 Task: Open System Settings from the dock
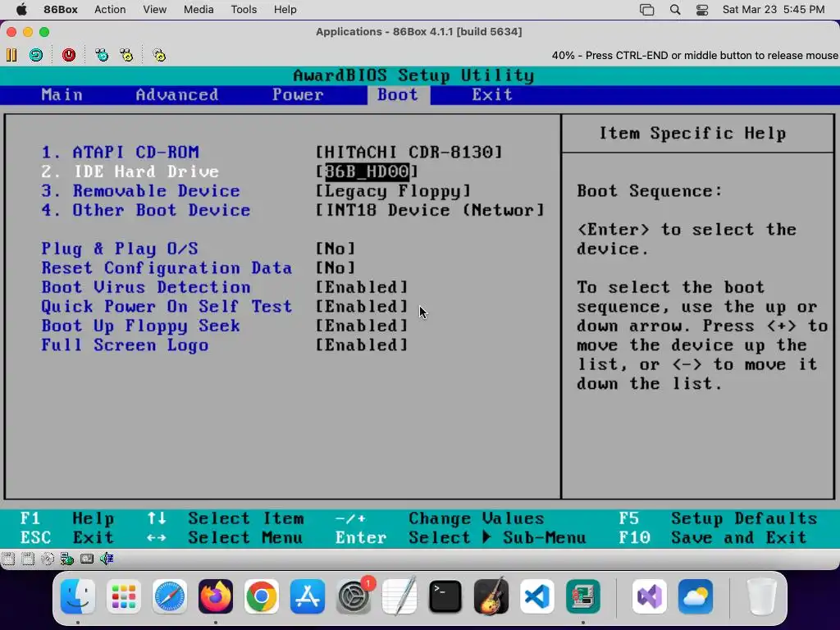354,596
